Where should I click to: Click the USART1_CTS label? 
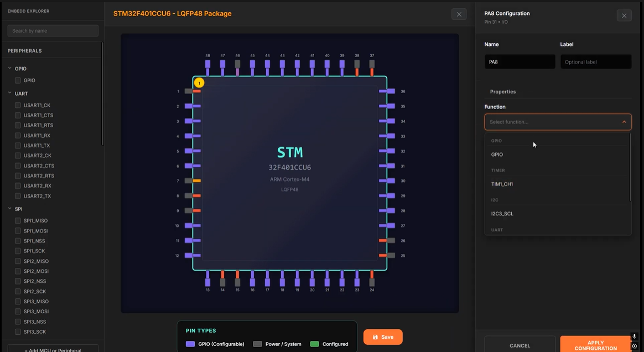(38, 116)
